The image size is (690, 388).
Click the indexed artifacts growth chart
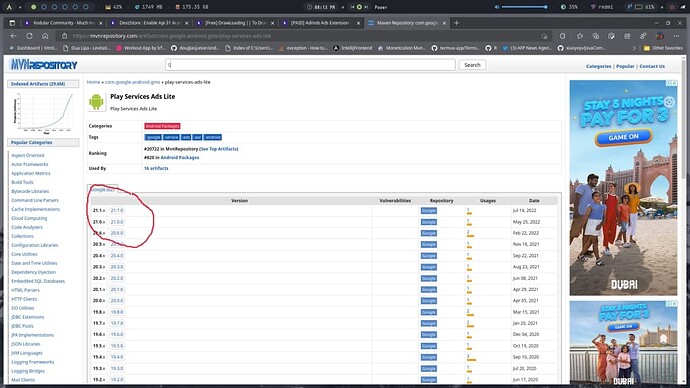click(43, 112)
